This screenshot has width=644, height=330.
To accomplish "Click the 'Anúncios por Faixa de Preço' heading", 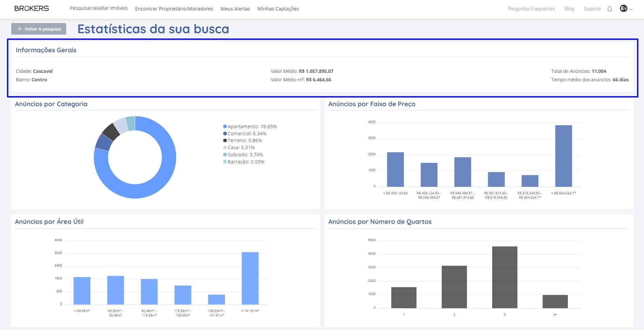I will click(372, 104).
